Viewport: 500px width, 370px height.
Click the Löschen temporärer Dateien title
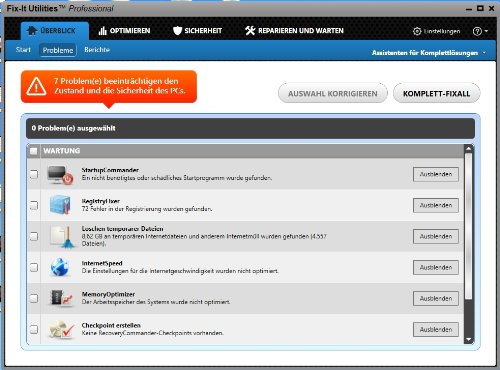(123, 229)
